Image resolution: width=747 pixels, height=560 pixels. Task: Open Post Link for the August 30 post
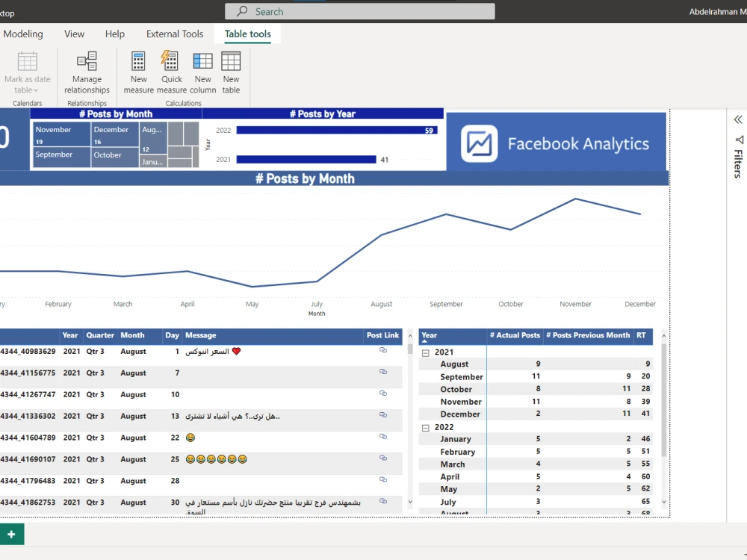(383, 503)
